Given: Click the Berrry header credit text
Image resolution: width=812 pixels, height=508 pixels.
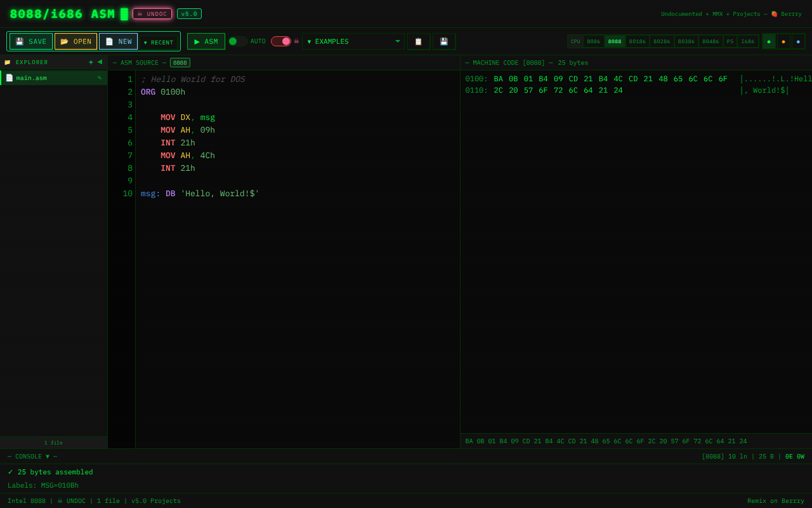Looking at the screenshot, I should [x=731, y=14].
